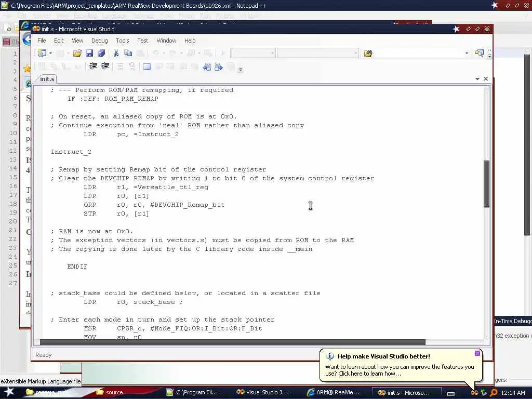This screenshot has width=532, height=399.
Task: Open the New Project icon dropdown arrow
Action: [x=50, y=54]
